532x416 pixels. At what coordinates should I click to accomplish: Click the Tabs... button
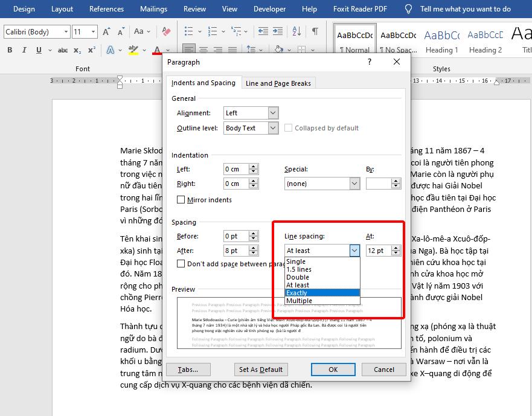(189, 369)
